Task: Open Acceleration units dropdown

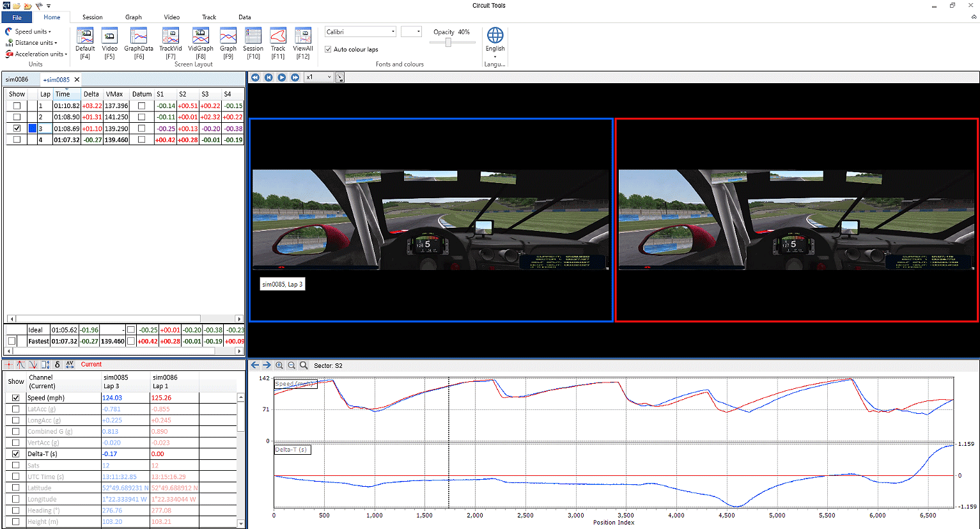Action: pyautogui.click(x=36, y=54)
